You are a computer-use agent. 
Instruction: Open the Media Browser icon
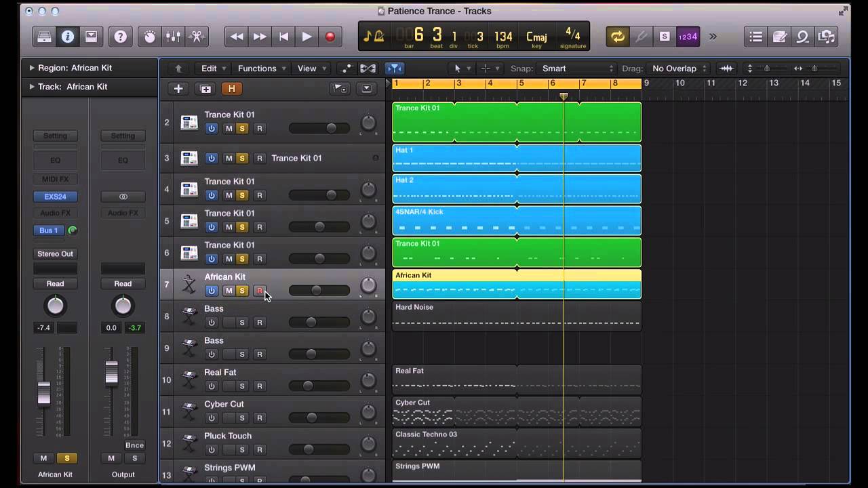point(826,37)
